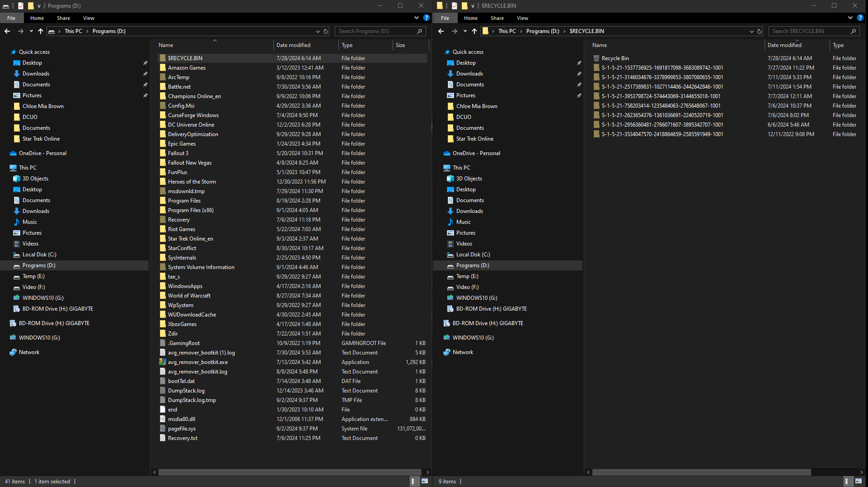This screenshot has height=487, width=868.
Task: Open Videos in the right window sidebar
Action: click(x=464, y=244)
